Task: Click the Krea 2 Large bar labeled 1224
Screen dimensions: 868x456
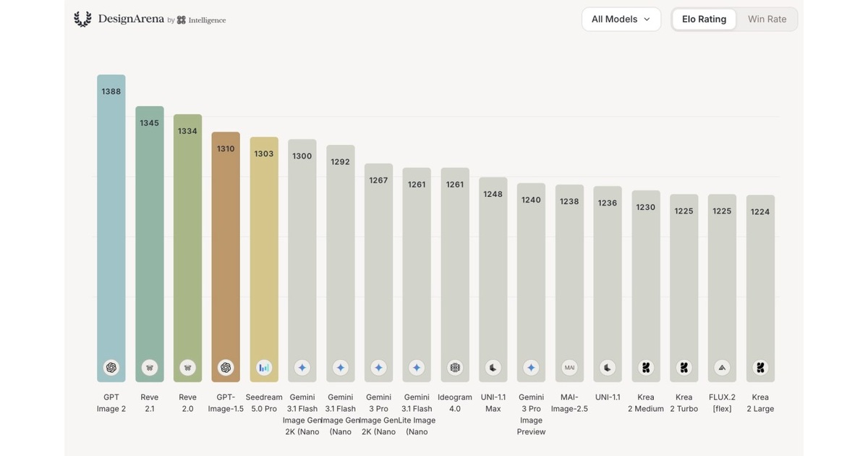Action: pyautogui.click(x=760, y=289)
